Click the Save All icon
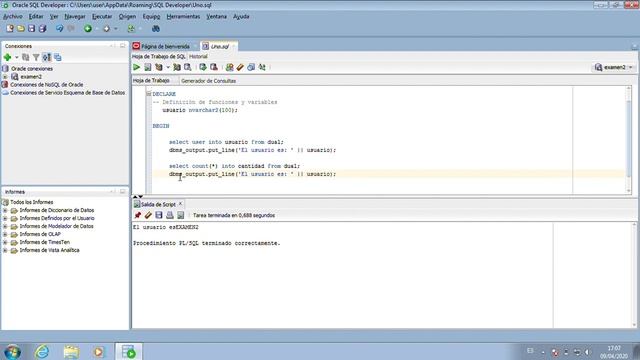Screen dimensions: 640x360 click(42, 29)
